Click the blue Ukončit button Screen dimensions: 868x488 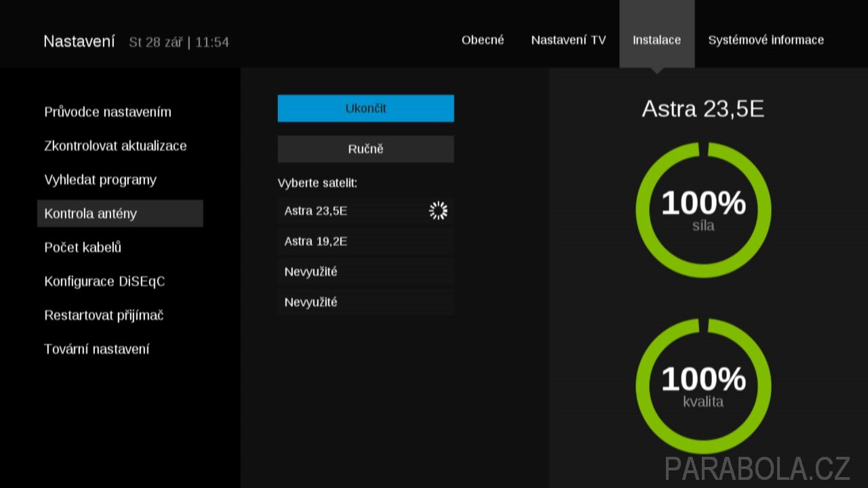tap(366, 108)
